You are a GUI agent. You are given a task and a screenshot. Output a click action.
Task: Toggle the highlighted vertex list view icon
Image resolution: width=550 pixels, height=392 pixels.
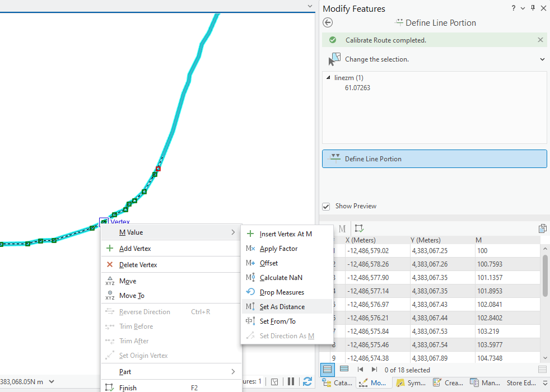point(327,369)
